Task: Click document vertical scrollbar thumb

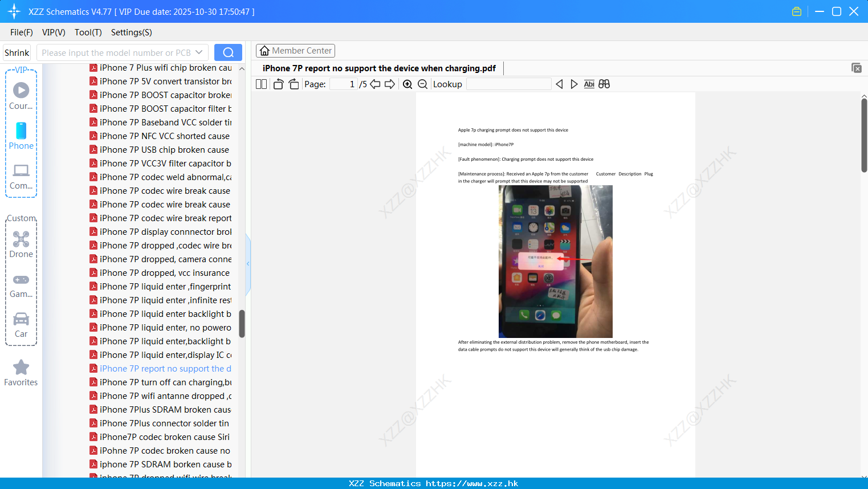Action: [x=864, y=135]
